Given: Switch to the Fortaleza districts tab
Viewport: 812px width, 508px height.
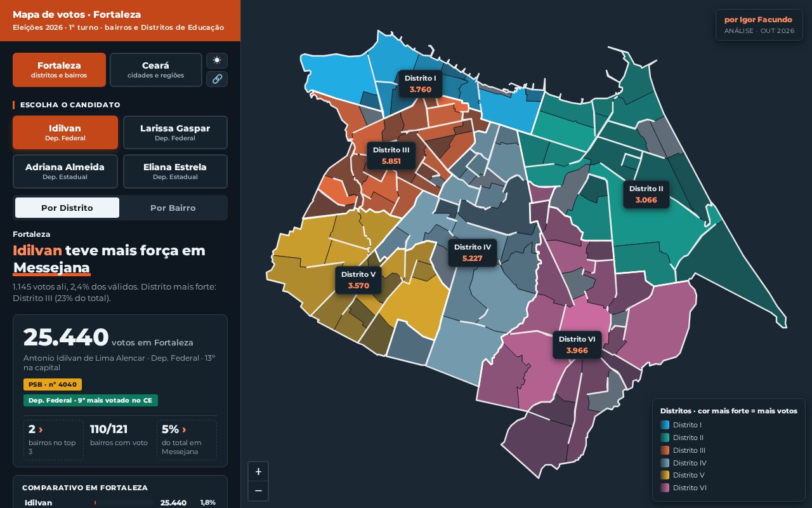Looking at the screenshot, I should coord(59,70).
